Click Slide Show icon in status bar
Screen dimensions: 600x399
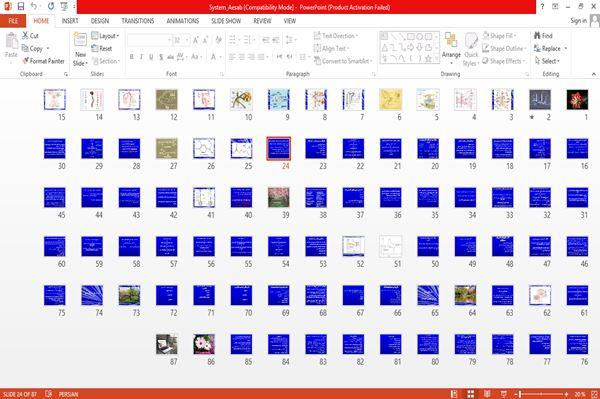(504, 394)
